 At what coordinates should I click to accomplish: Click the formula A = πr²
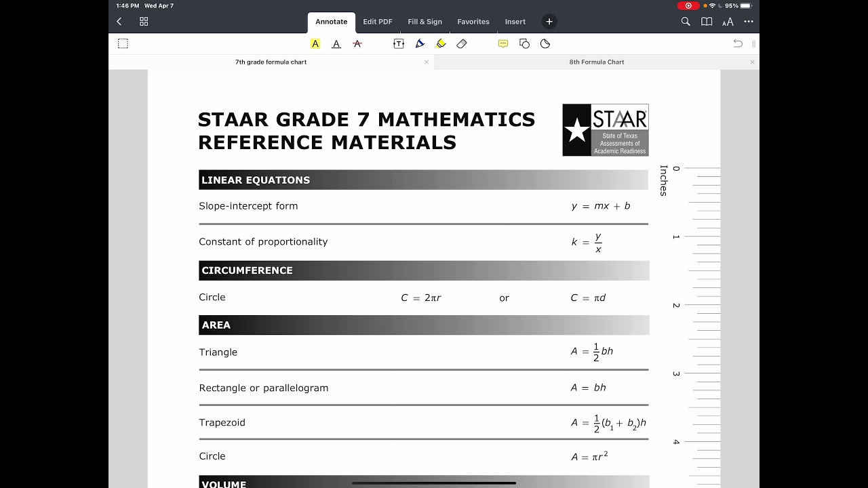tap(589, 456)
